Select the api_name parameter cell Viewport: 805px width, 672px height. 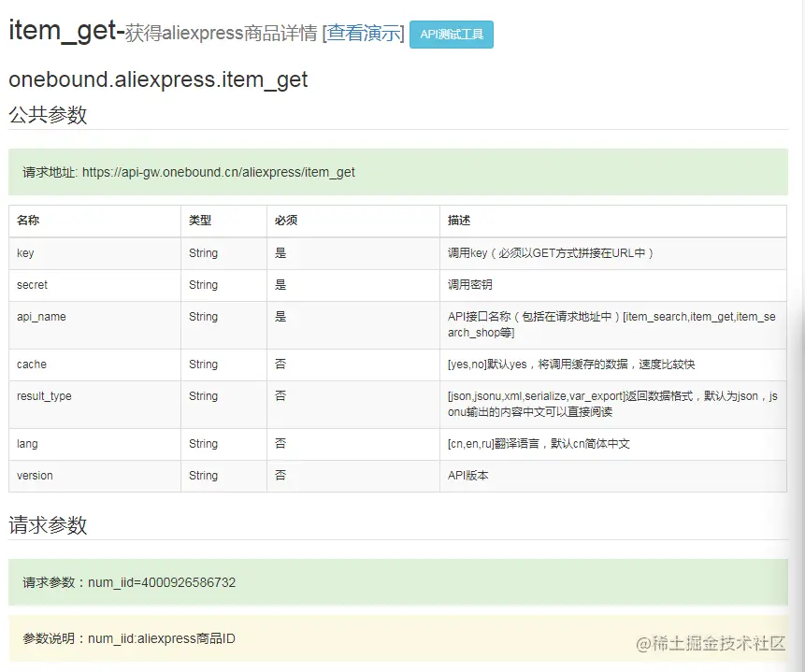pos(95,325)
